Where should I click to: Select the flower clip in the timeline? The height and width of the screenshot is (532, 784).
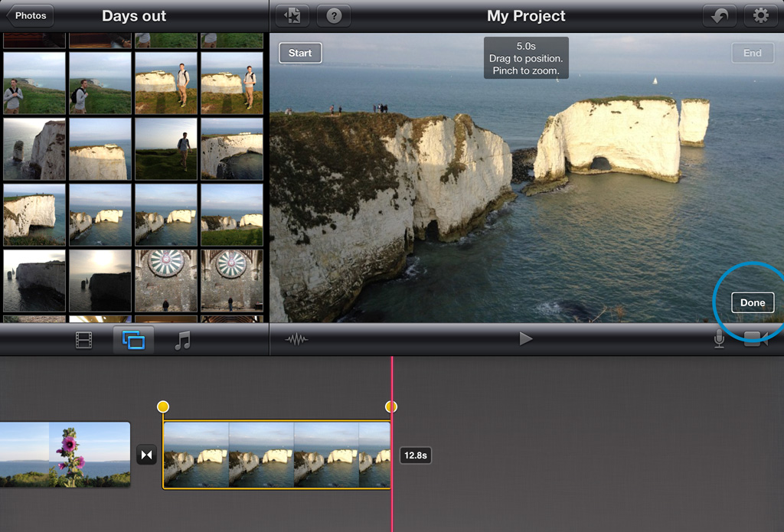(65, 455)
